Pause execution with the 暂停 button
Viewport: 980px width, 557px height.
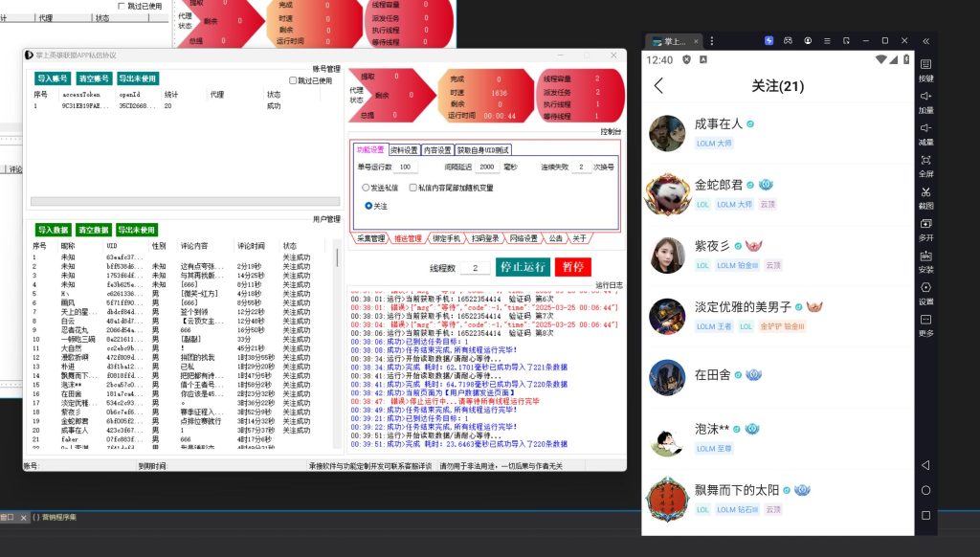pos(574,267)
